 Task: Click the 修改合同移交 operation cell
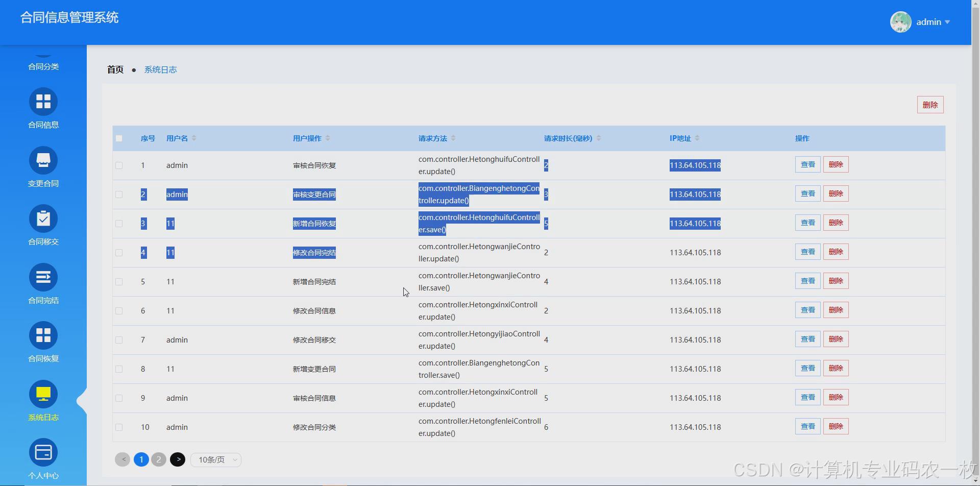pyautogui.click(x=314, y=340)
